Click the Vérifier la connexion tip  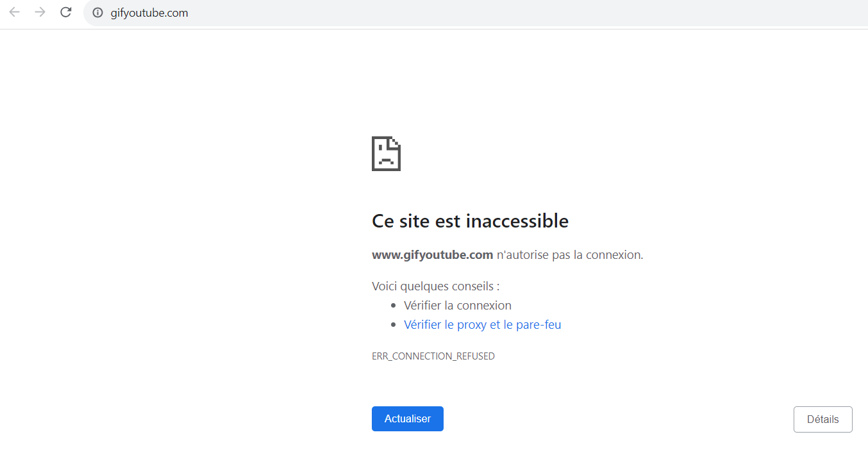click(x=458, y=306)
